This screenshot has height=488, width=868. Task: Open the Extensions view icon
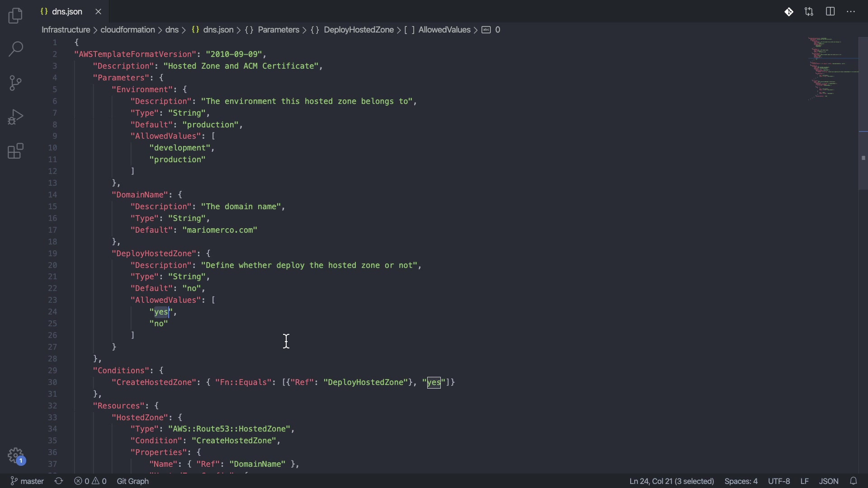pyautogui.click(x=15, y=151)
